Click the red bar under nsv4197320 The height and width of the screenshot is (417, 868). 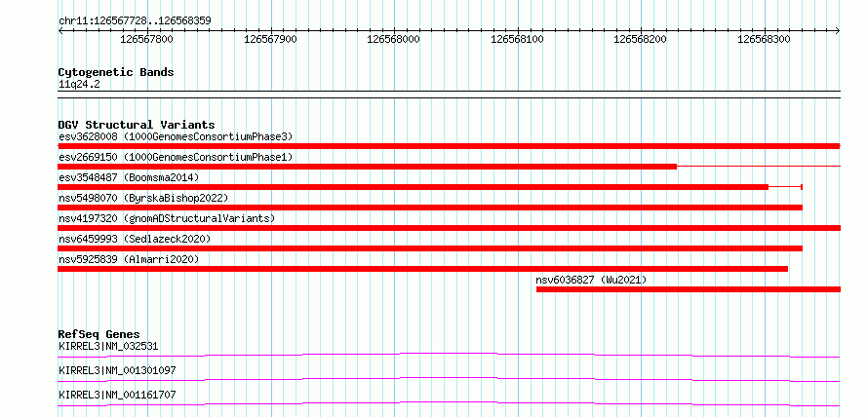[449, 228]
